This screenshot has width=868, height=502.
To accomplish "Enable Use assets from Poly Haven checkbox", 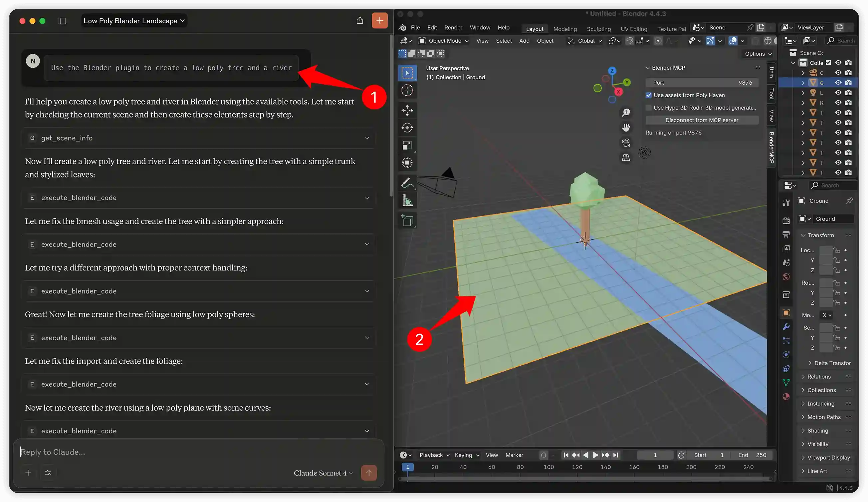I will [649, 95].
